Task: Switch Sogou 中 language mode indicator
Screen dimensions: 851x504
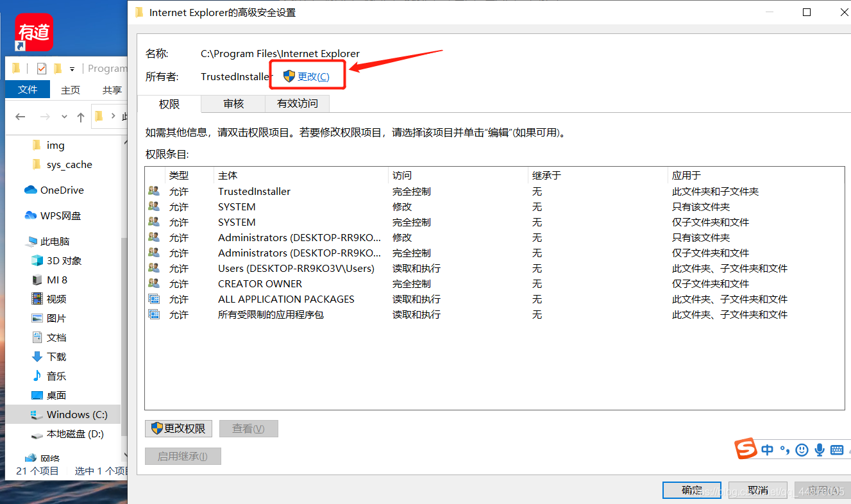Action: tap(767, 450)
